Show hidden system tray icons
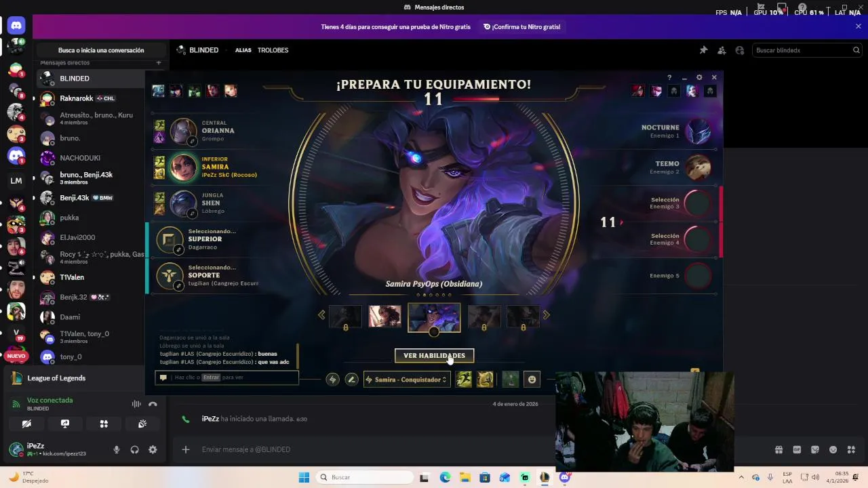868x488 pixels. 741,477
